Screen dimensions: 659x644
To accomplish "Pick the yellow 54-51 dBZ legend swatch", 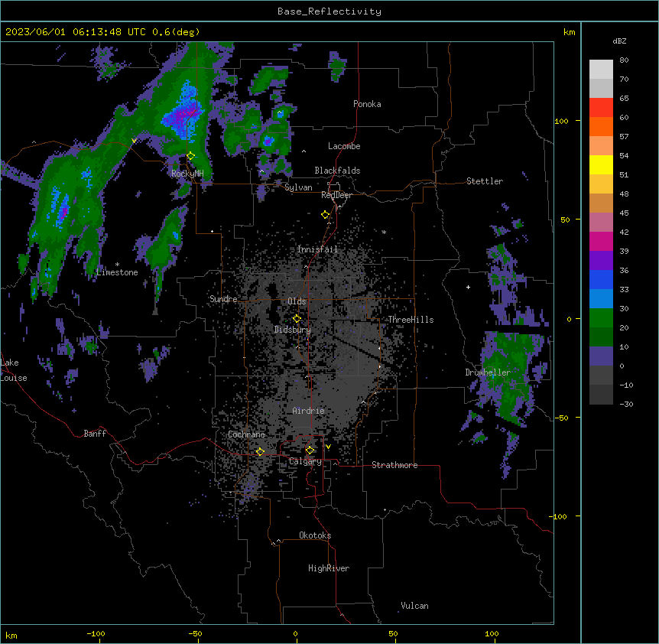I will click(x=601, y=164).
